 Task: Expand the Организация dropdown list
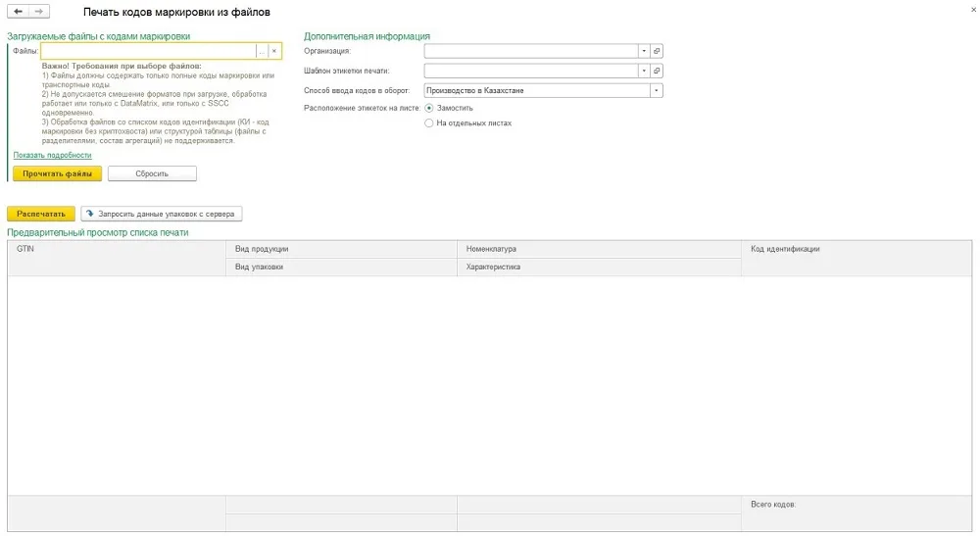coord(644,51)
